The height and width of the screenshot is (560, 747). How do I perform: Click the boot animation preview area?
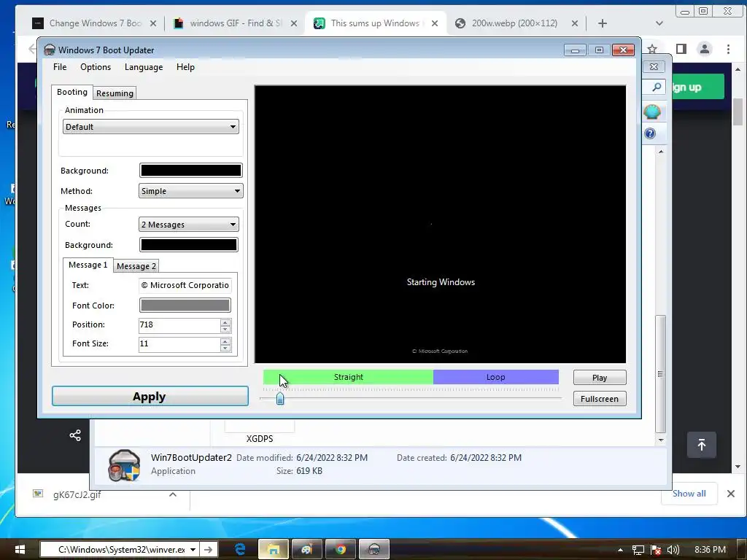point(440,225)
